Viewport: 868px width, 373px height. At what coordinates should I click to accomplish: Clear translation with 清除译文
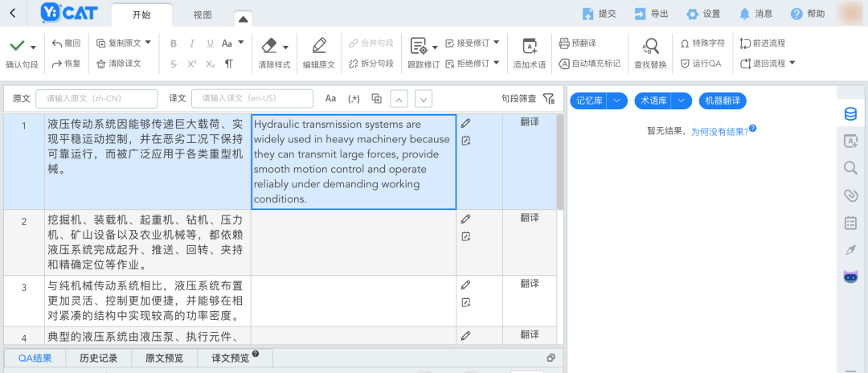click(x=118, y=64)
